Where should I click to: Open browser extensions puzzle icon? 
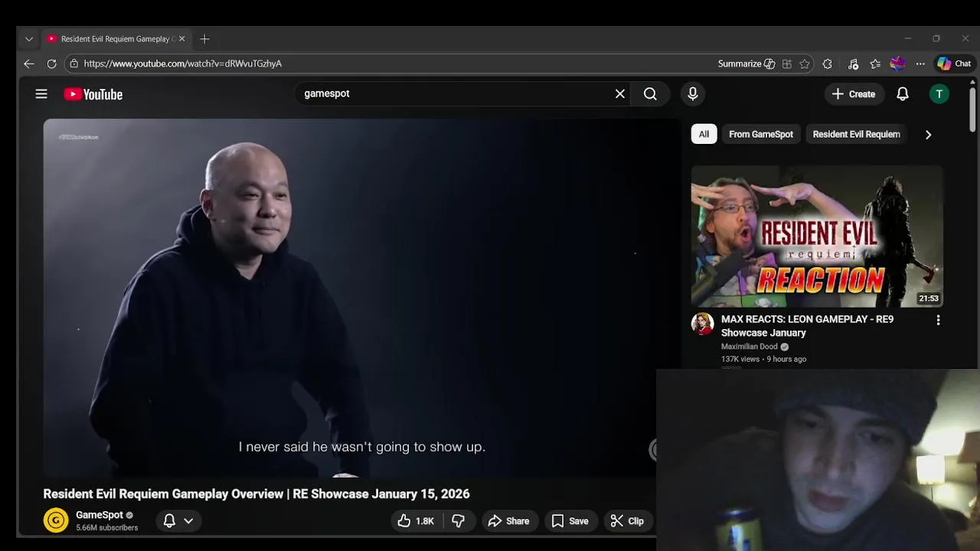828,64
